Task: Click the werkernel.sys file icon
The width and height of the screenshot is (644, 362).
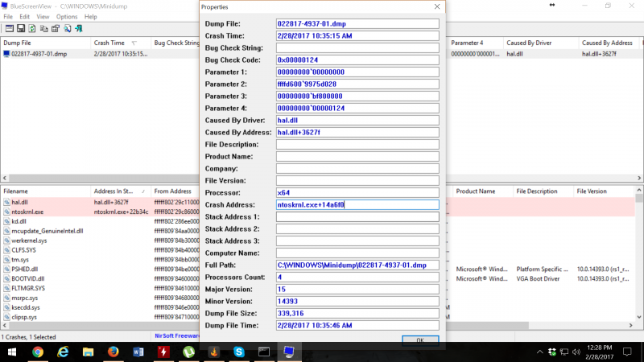Action: [7, 241]
